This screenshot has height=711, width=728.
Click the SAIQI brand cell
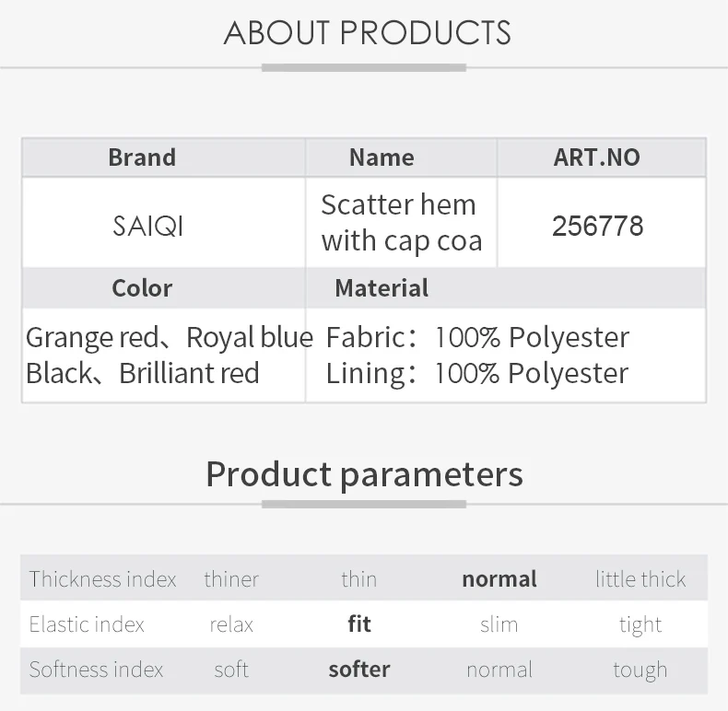point(148,226)
